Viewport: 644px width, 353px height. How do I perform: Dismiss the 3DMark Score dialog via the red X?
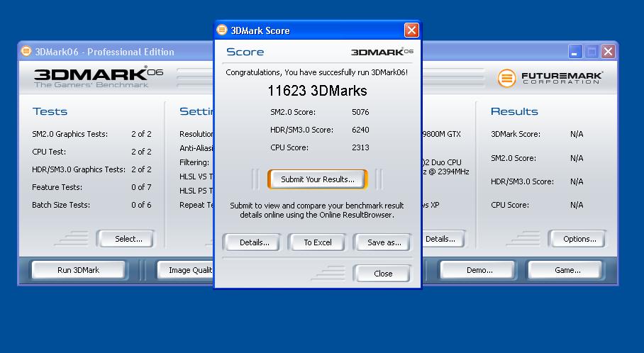pyautogui.click(x=411, y=30)
